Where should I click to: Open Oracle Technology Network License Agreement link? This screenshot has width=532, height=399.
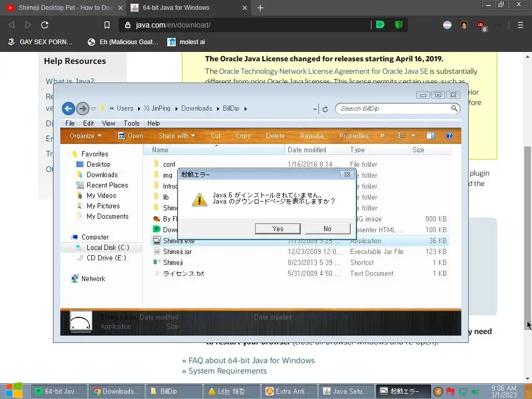323,71
